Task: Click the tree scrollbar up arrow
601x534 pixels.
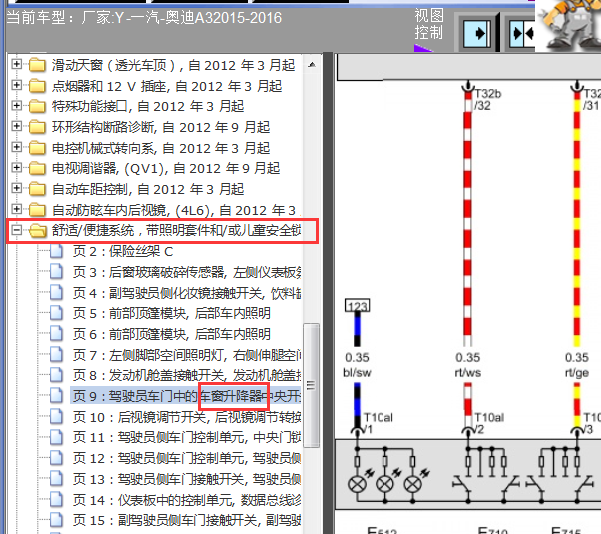Action: click(x=312, y=65)
